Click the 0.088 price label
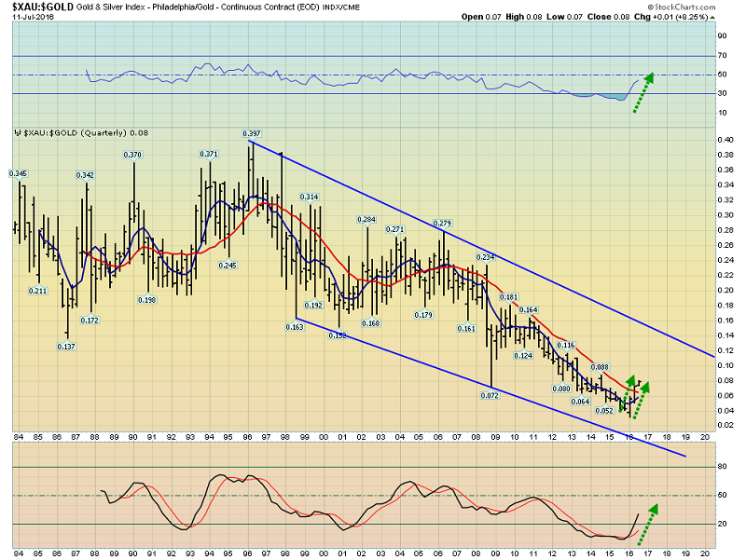This screenshot has height=560, width=746. [x=600, y=367]
